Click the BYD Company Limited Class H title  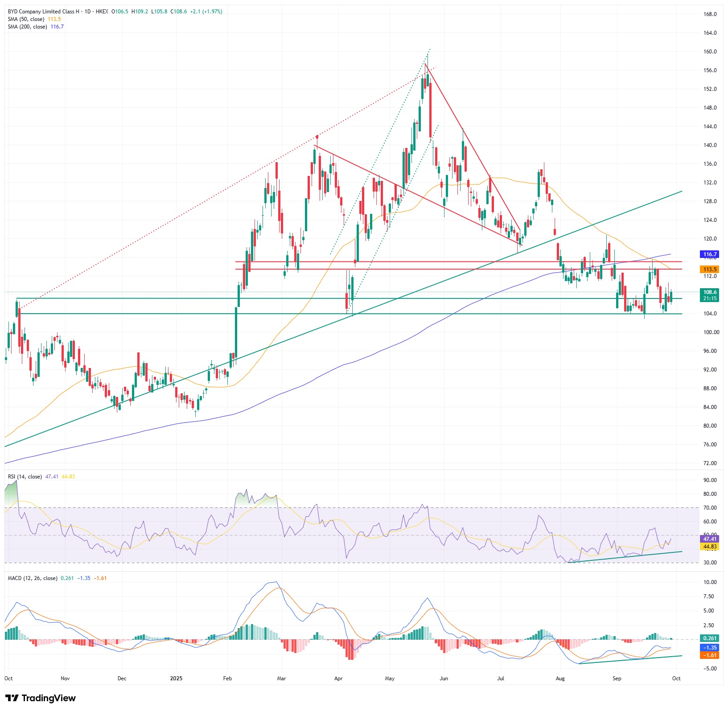(45, 12)
